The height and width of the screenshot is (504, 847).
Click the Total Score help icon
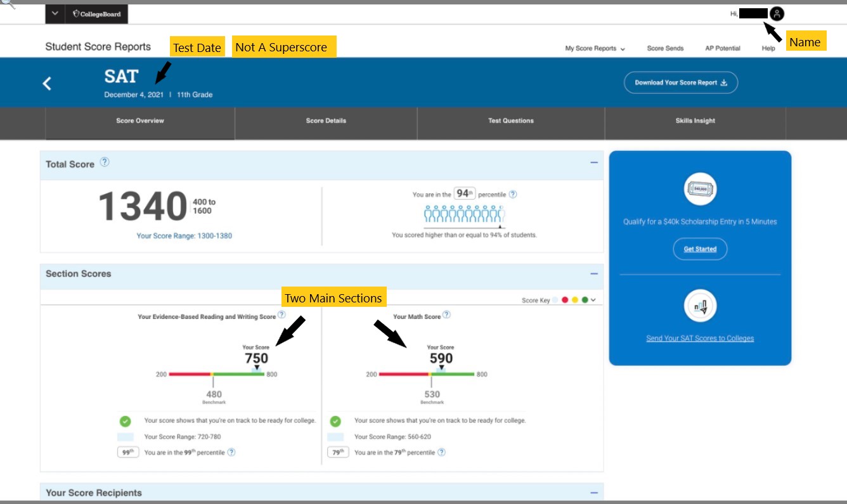(x=105, y=162)
